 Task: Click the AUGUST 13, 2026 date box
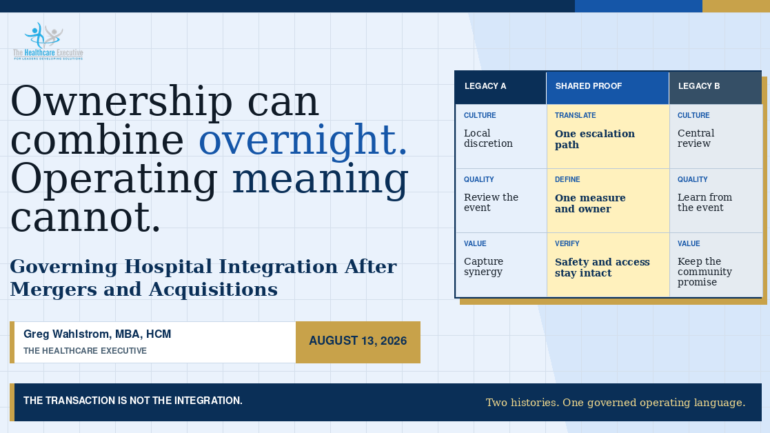(x=358, y=342)
